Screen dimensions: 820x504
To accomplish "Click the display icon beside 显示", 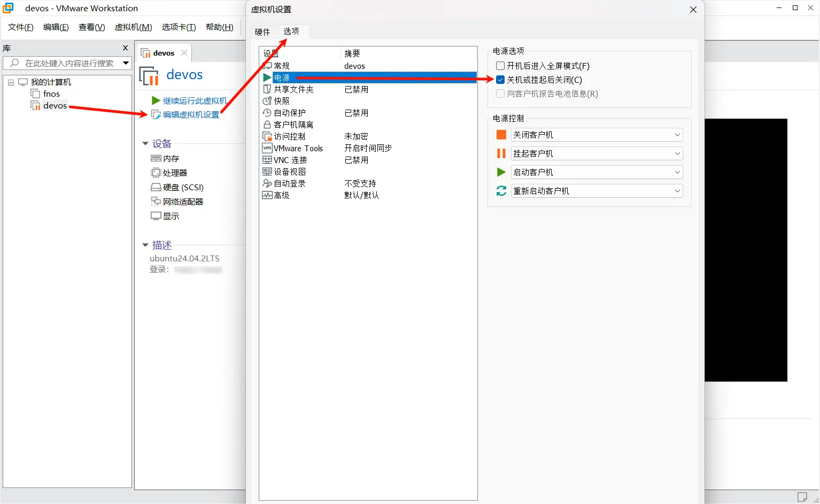I will tap(156, 216).
